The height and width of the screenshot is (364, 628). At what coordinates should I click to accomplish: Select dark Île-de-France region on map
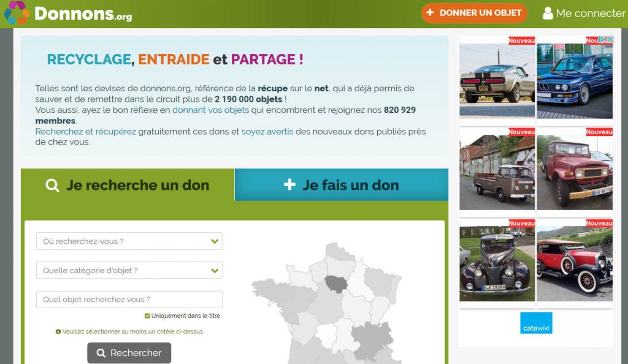[336, 284]
